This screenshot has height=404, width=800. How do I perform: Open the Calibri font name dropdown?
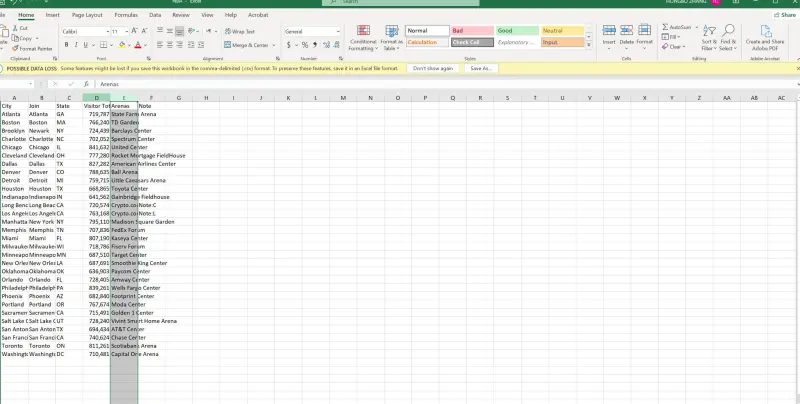point(108,32)
